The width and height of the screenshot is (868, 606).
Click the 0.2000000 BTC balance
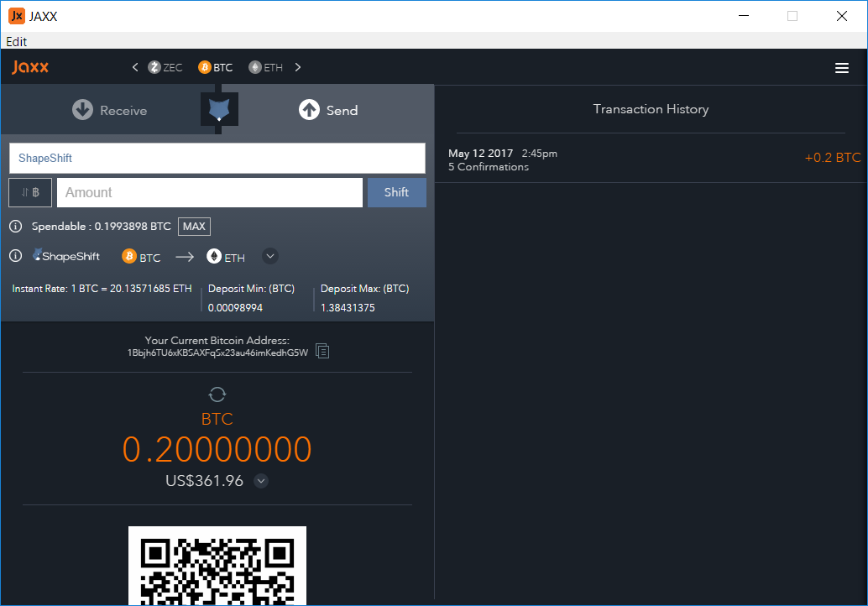(217, 449)
